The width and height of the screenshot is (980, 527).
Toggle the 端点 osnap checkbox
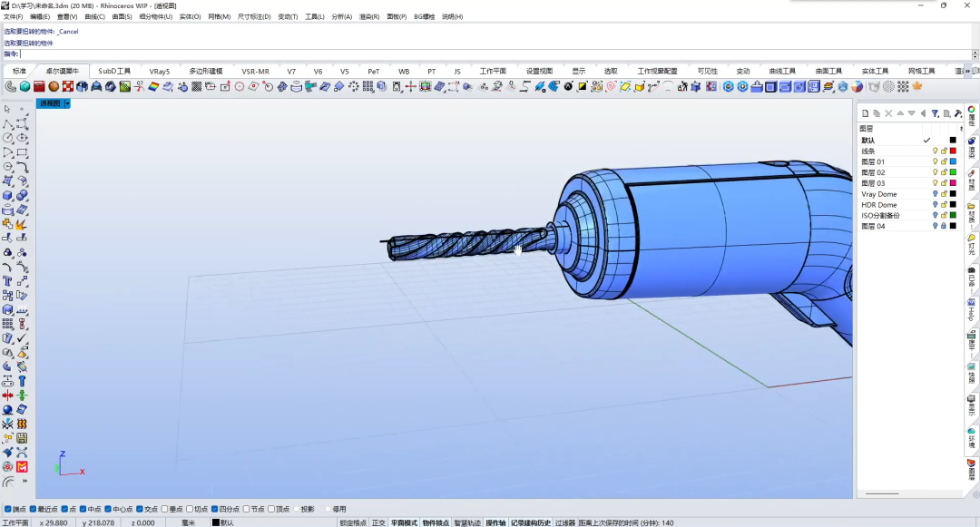[8, 509]
